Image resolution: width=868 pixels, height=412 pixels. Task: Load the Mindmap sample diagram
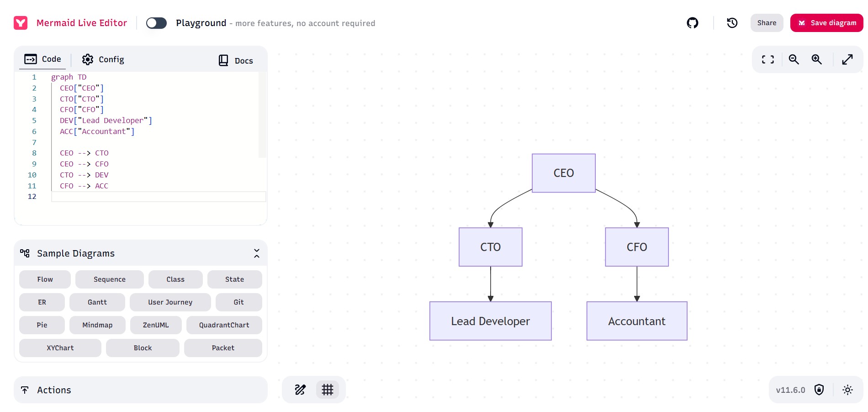tap(97, 325)
